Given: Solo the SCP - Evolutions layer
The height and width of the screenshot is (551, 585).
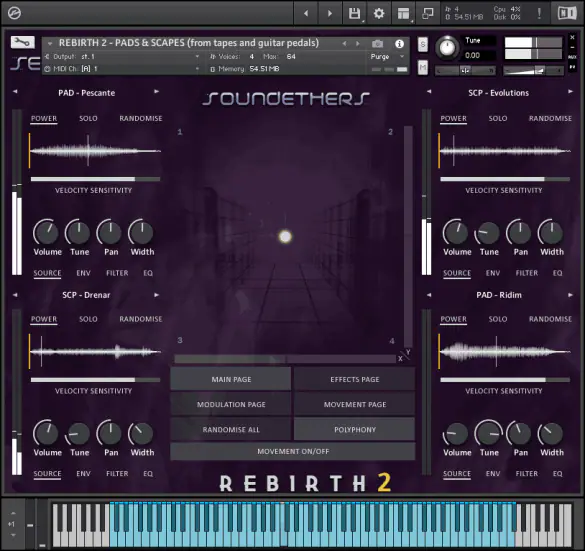Looking at the screenshot, I should point(498,119).
